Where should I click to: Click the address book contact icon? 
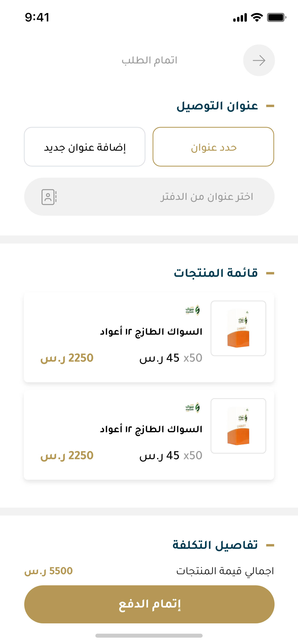coord(49,197)
